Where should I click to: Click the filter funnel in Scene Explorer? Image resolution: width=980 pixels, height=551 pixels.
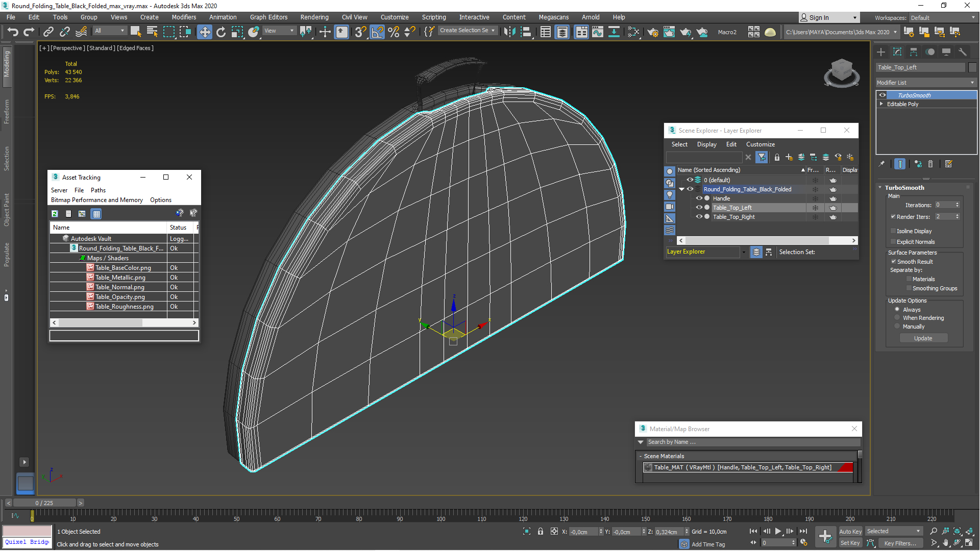click(762, 157)
